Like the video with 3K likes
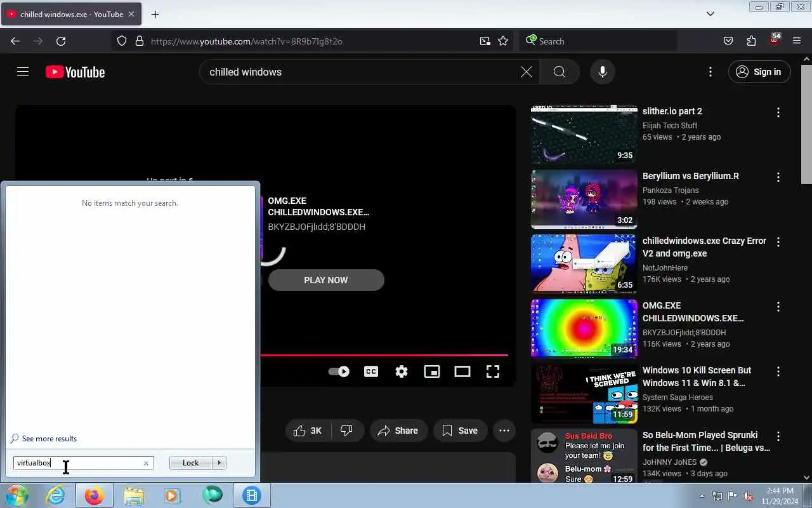The height and width of the screenshot is (508, 812). 308,431
